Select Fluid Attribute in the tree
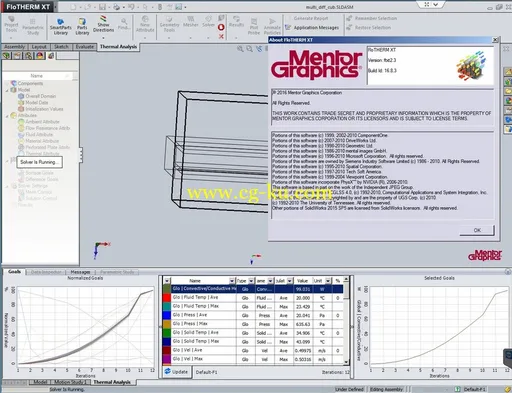The width and height of the screenshot is (512, 393). tap(35, 135)
